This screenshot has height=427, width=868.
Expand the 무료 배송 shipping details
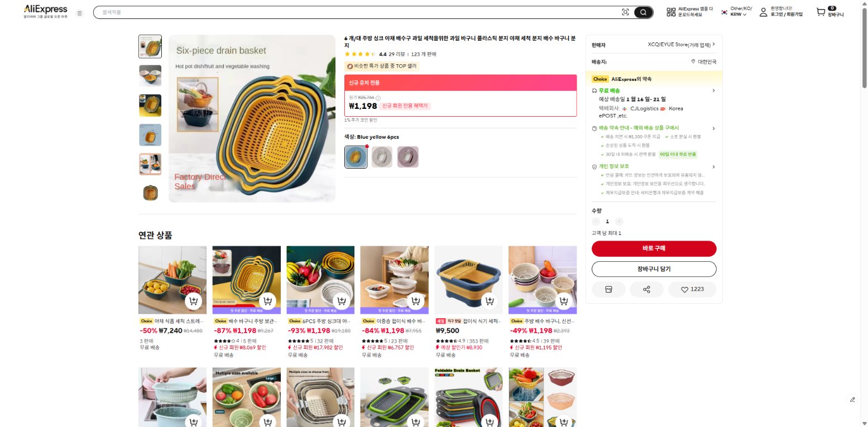pyautogui.click(x=713, y=90)
